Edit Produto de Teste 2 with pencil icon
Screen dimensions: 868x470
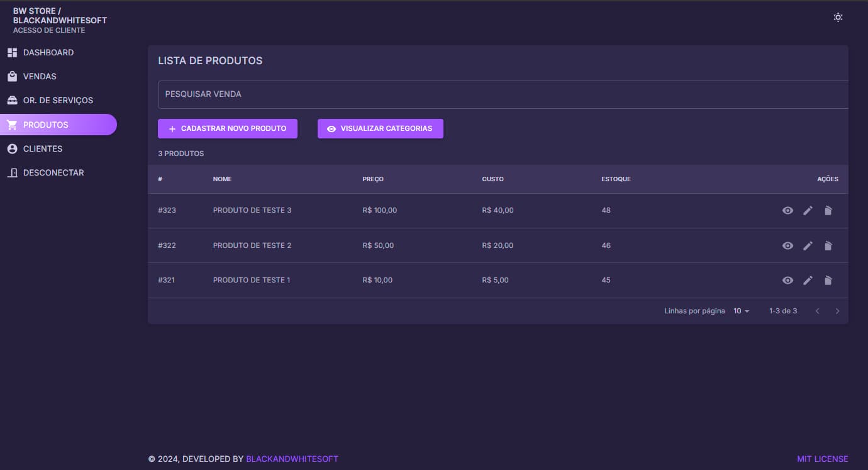[808, 245]
